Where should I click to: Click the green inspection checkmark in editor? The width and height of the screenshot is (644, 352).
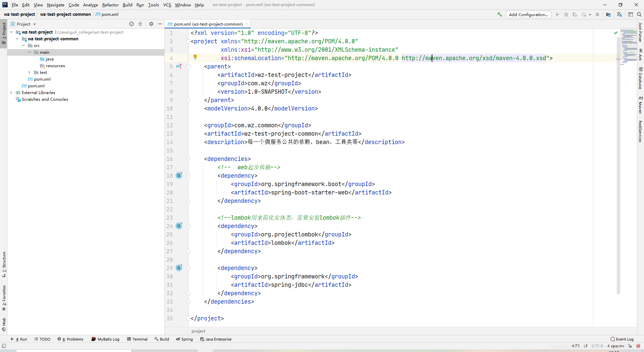tap(616, 33)
